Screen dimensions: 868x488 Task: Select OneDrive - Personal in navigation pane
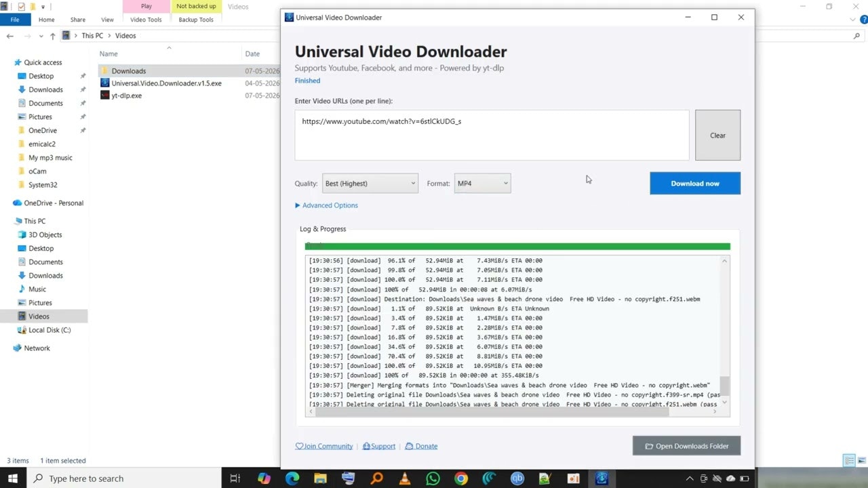click(x=54, y=203)
